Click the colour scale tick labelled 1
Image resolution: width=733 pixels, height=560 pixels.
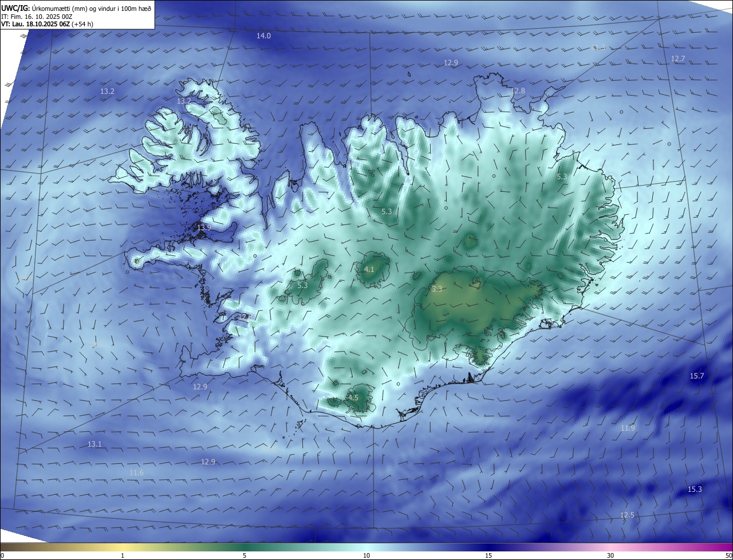[x=123, y=555]
